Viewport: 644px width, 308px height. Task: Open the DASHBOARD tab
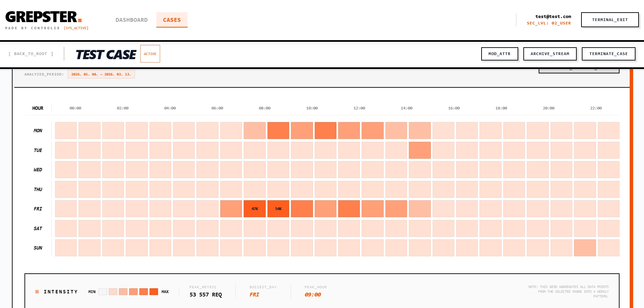[132, 20]
